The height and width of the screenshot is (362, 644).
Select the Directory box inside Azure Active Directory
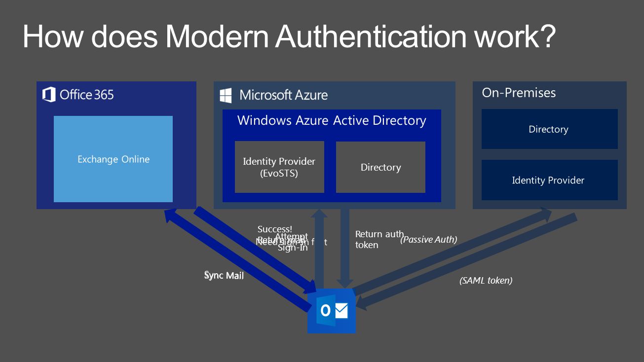click(380, 167)
